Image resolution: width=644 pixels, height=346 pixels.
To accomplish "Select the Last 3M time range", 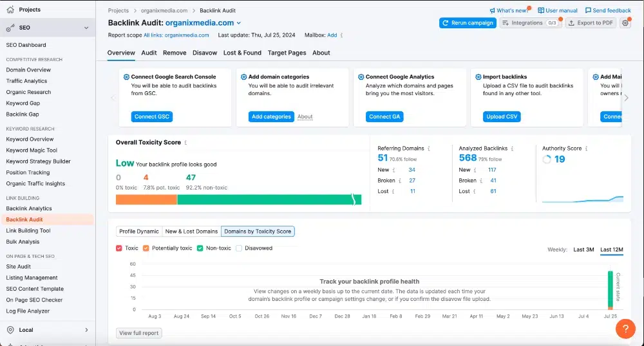I will click(x=583, y=250).
